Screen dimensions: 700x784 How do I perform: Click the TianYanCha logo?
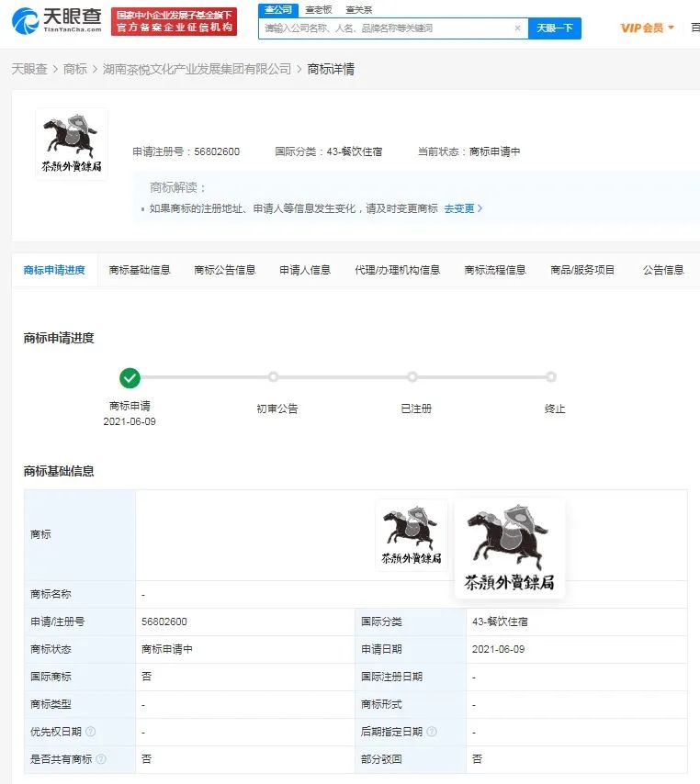point(57,20)
